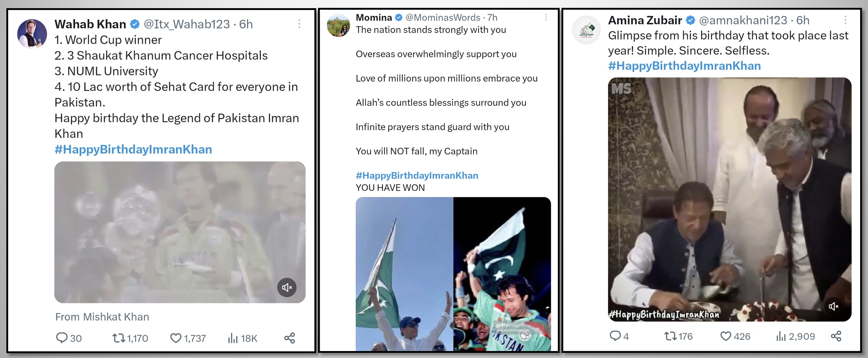Image resolution: width=868 pixels, height=358 pixels.
Task: Click the hashtag in Momina's tweet
Action: point(417,175)
